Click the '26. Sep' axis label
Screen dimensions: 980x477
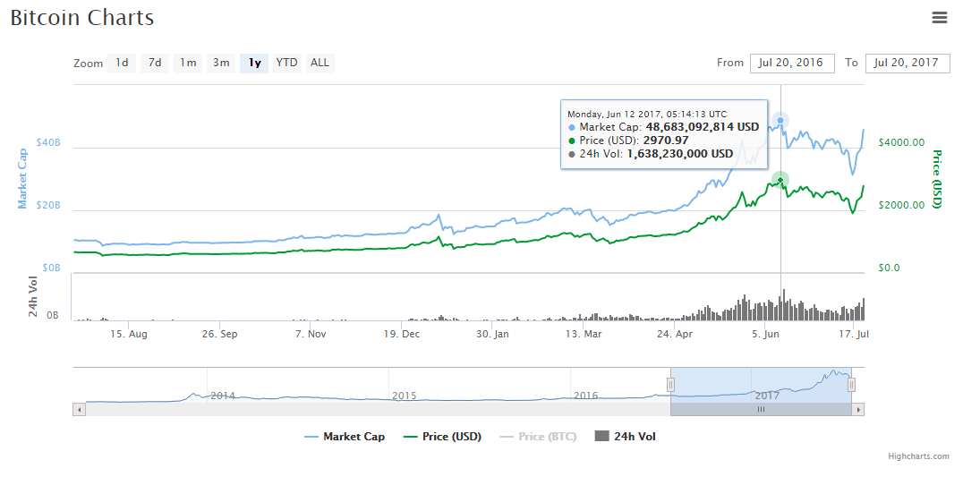tap(218, 335)
